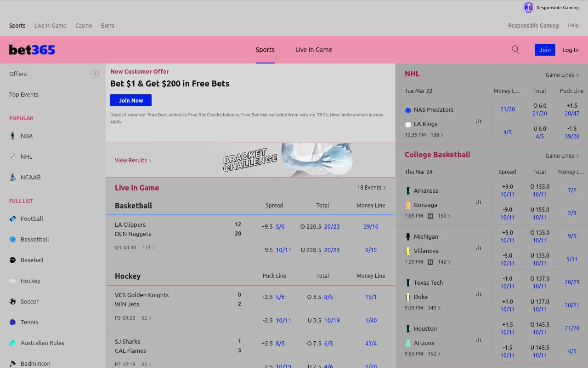Screen dimensions: 588x368
Task: Click the Basketball sidebar ball icon
Action: pos(13,239)
